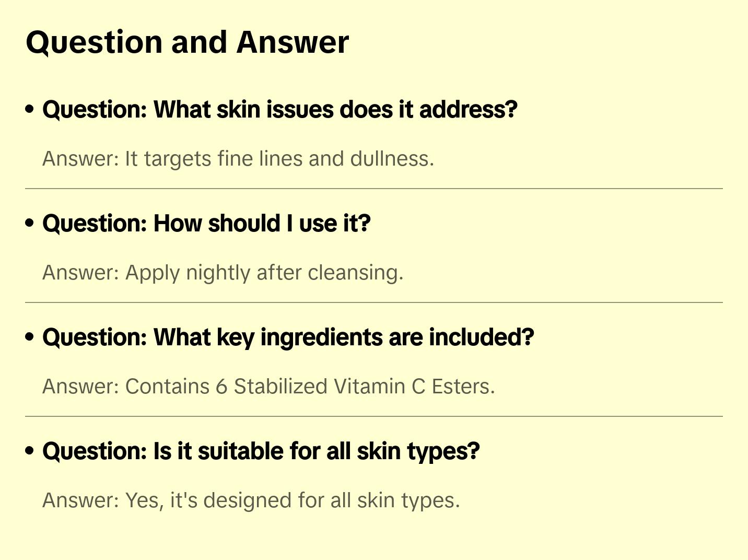
Task: Click the "designed for all skin types" answer
Action: pos(251,500)
